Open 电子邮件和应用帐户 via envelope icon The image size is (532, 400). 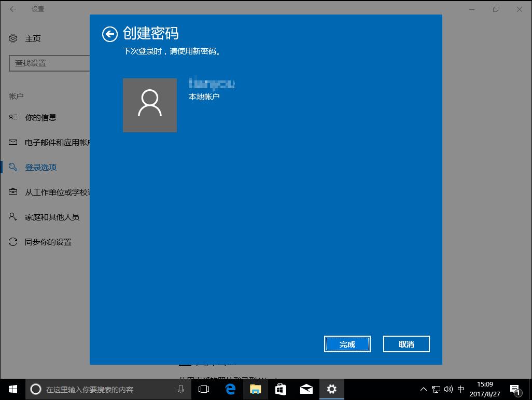(12, 142)
